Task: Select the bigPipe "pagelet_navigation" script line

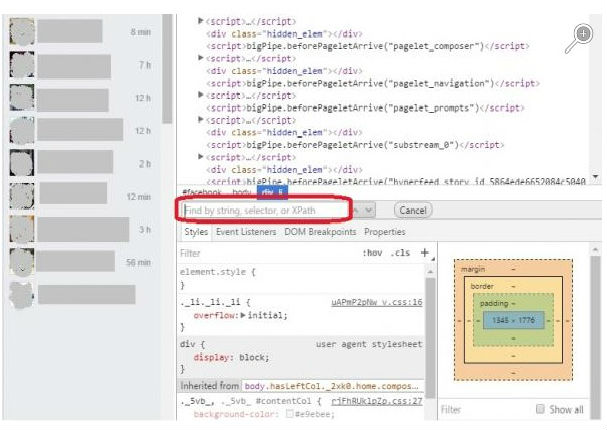Action: 373,83
